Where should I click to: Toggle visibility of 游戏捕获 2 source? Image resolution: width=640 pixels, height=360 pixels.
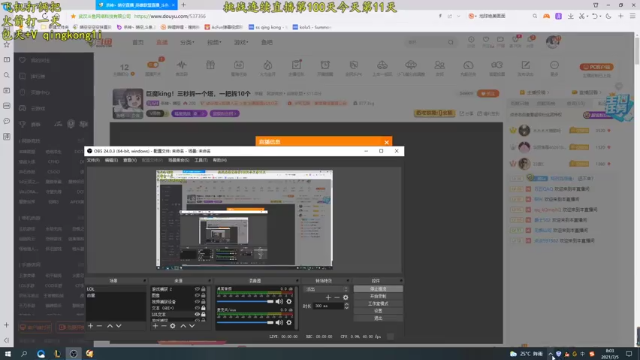click(197, 289)
